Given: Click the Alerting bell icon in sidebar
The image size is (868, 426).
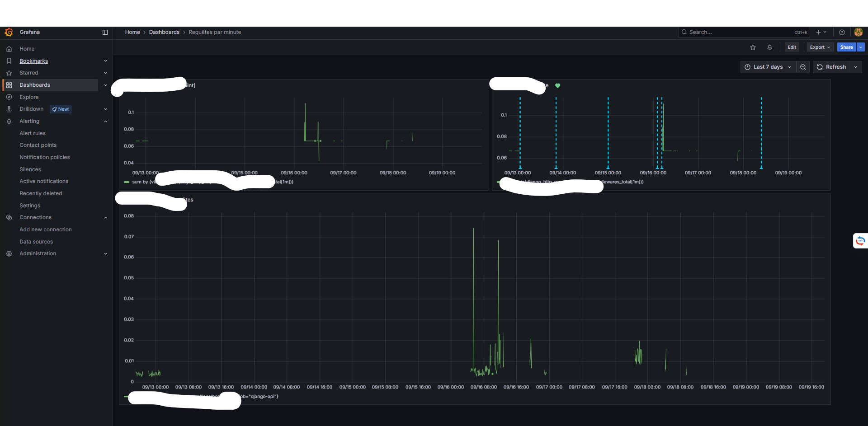Looking at the screenshot, I should (9, 121).
